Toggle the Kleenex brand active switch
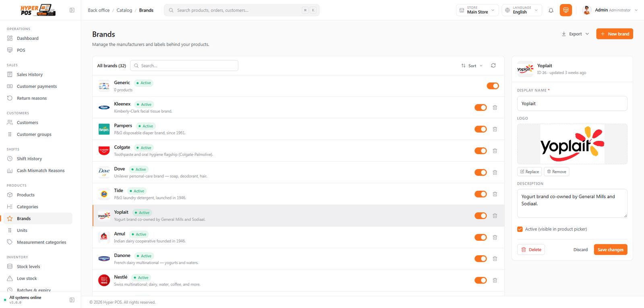Screen dimensions: 644x308 pos(481,107)
